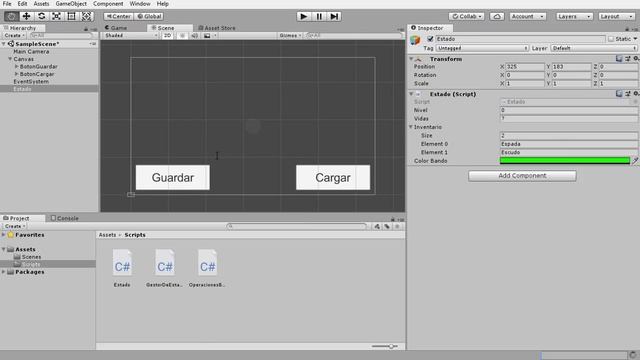Collapse the Canvas tree node

tap(10, 59)
